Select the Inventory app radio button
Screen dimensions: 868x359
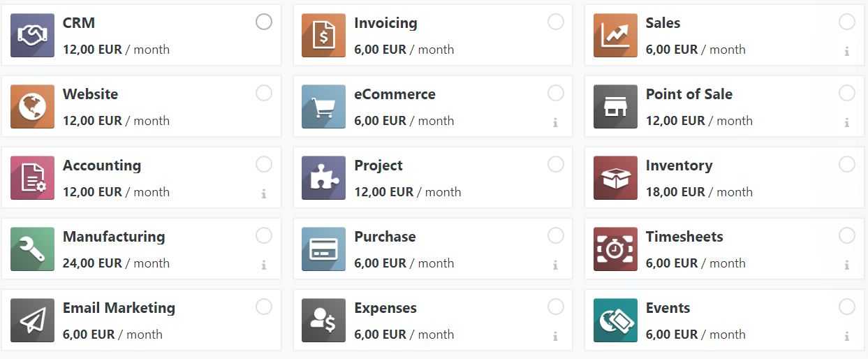coord(847,164)
